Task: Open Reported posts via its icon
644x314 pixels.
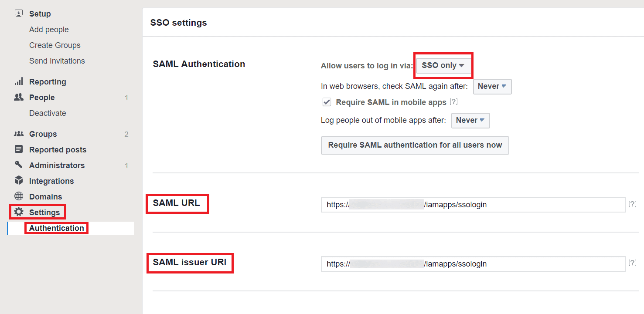Action: pyautogui.click(x=19, y=149)
